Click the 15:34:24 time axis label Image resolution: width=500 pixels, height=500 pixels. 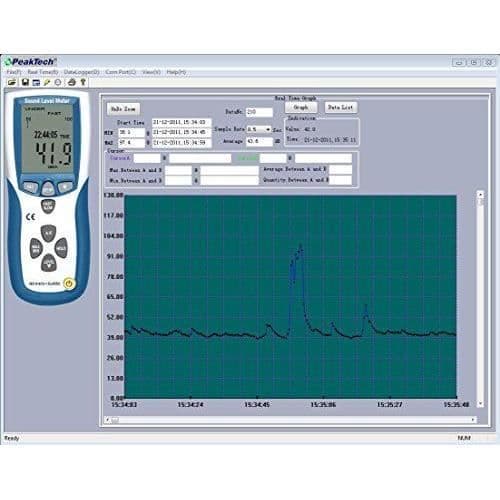point(190,405)
